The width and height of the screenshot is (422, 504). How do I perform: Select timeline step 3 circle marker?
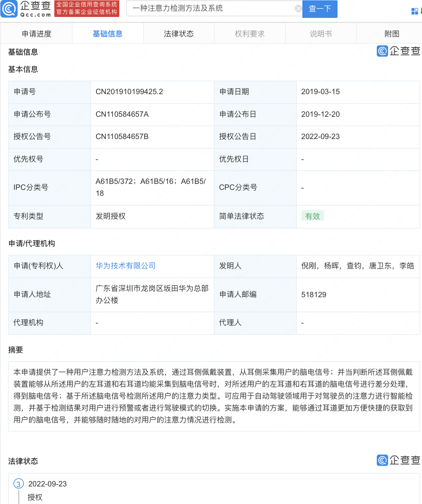[19, 484]
